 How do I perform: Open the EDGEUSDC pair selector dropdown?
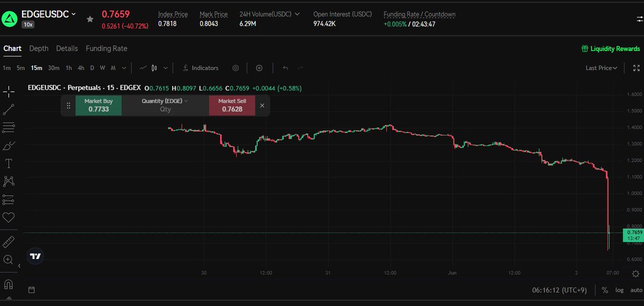point(48,14)
